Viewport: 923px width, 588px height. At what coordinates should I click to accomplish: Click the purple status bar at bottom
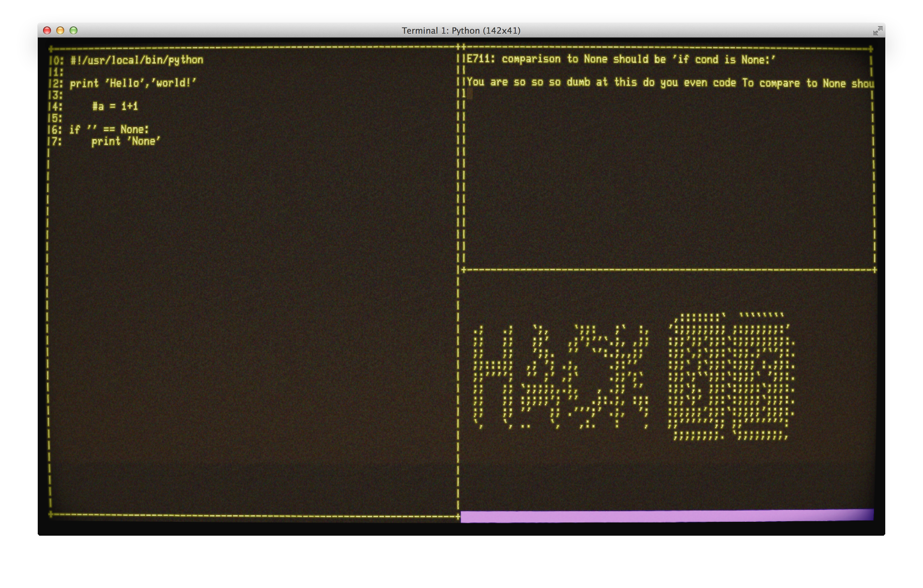pyautogui.click(x=667, y=516)
